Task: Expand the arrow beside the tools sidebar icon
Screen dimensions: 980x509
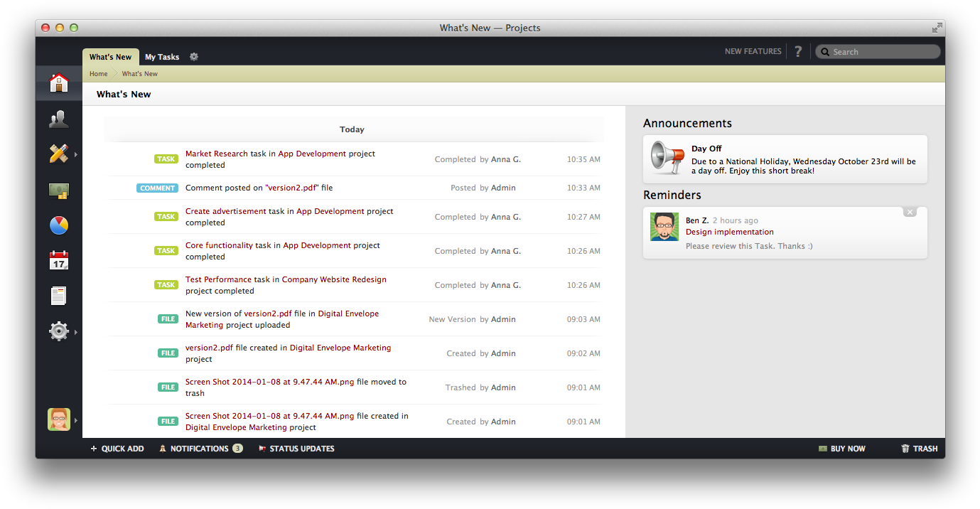Action: tap(75, 154)
